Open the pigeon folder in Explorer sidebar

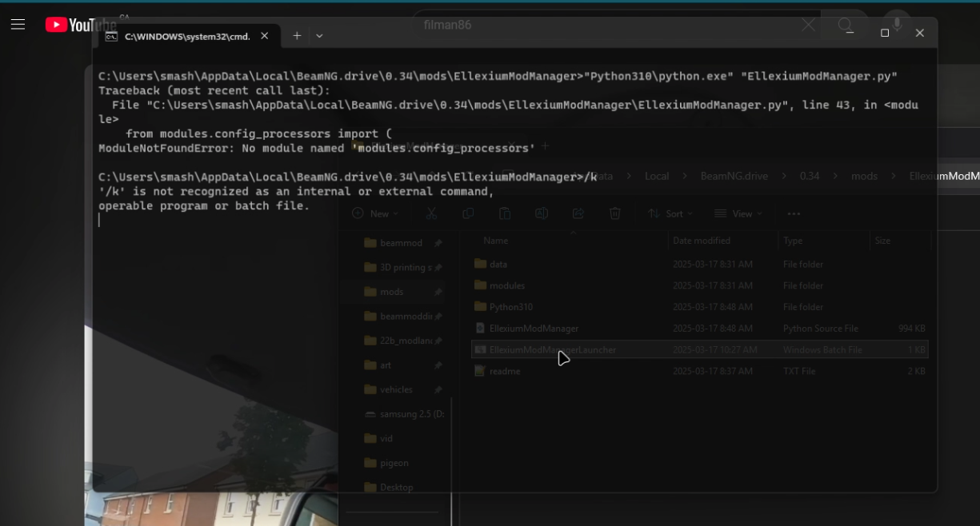click(394, 463)
